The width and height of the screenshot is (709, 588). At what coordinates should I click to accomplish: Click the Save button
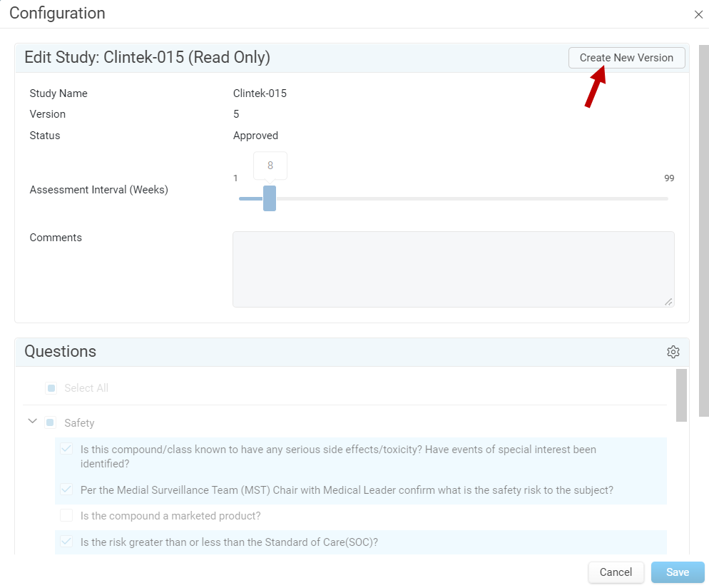pos(678,572)
